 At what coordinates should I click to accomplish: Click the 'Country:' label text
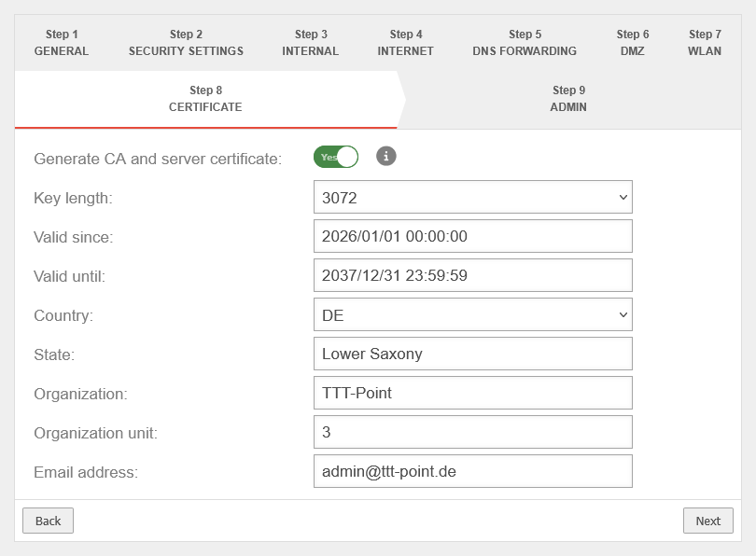pos(63,315)
